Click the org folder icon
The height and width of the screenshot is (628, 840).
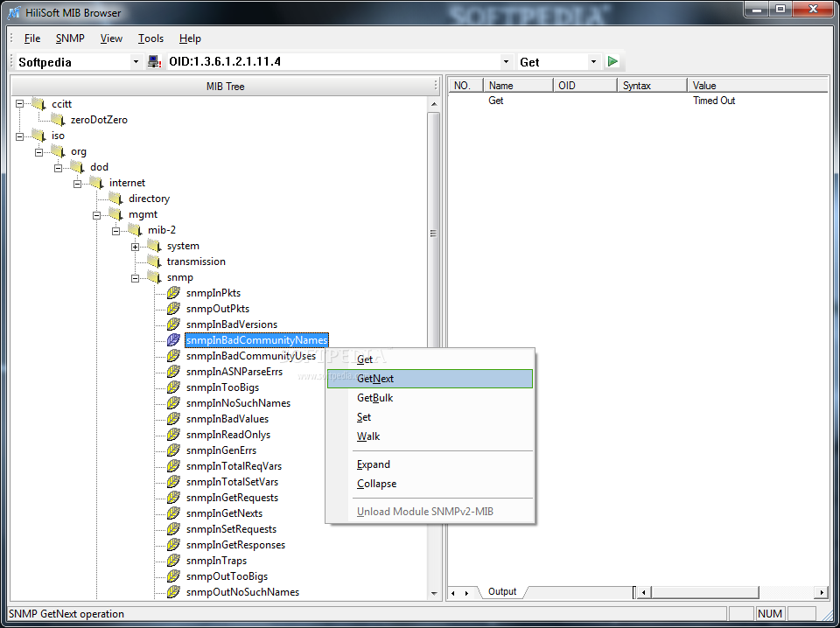coord(58,151)
